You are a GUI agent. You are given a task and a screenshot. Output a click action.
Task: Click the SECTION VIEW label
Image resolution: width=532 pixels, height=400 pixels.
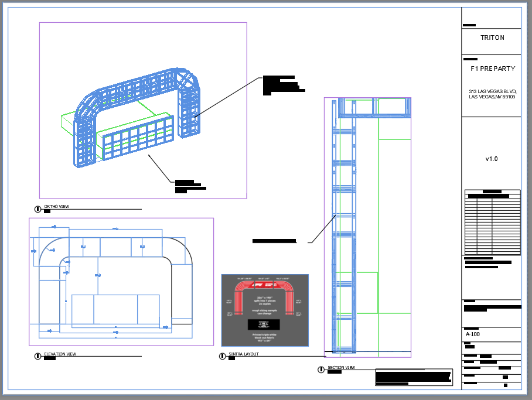point(342,367)
